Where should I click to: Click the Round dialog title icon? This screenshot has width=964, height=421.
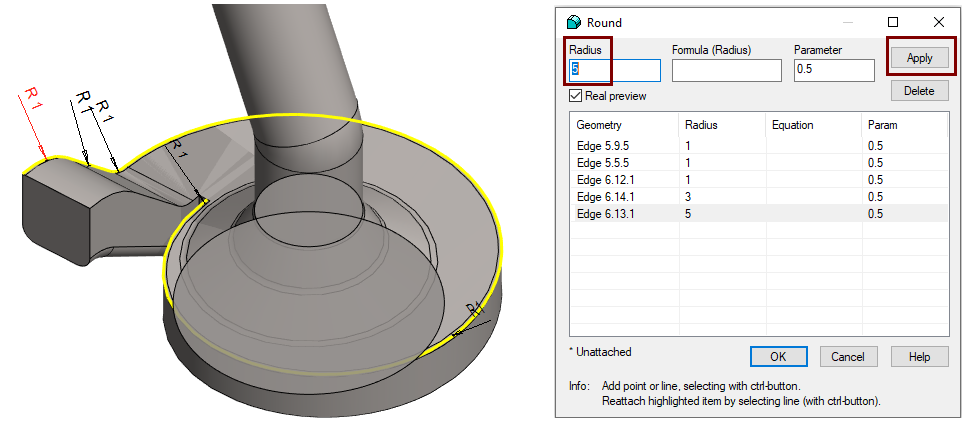coord(574,22)
